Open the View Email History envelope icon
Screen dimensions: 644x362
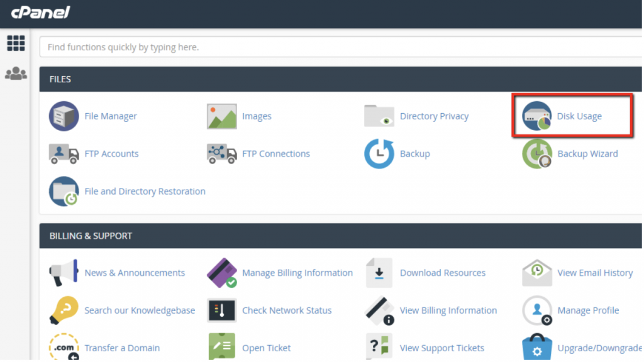(537, 273)
